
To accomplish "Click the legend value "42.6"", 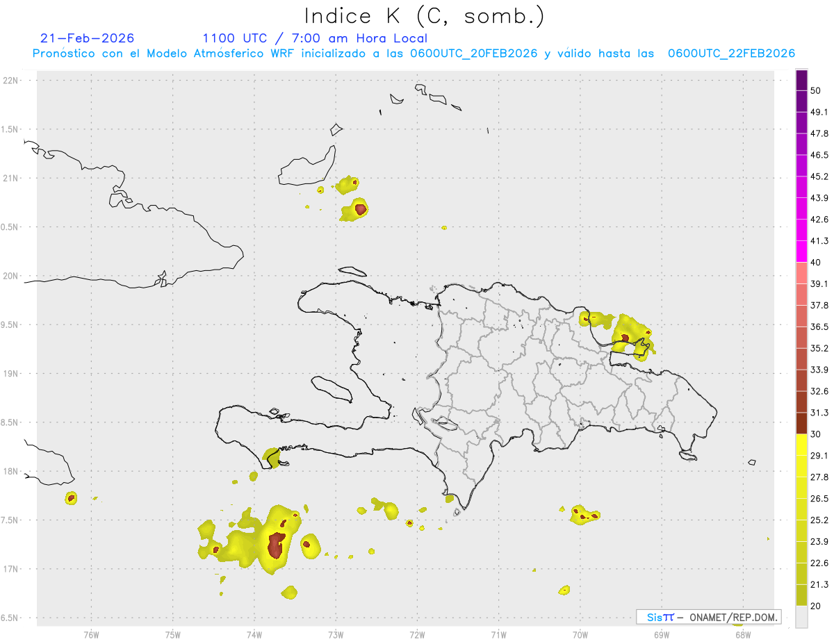I will (x=819, y=220).
